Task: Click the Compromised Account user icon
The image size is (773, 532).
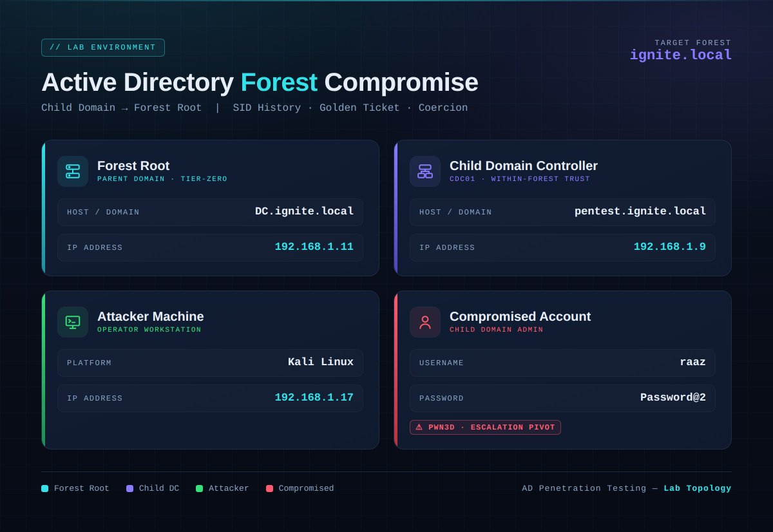Action: pyautogui.click(x=425, y=322)
